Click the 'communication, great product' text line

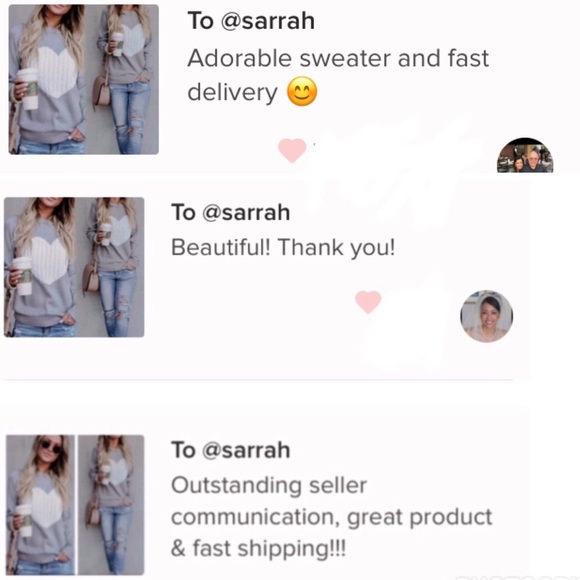pyautogui.click(x=332, y=517)
